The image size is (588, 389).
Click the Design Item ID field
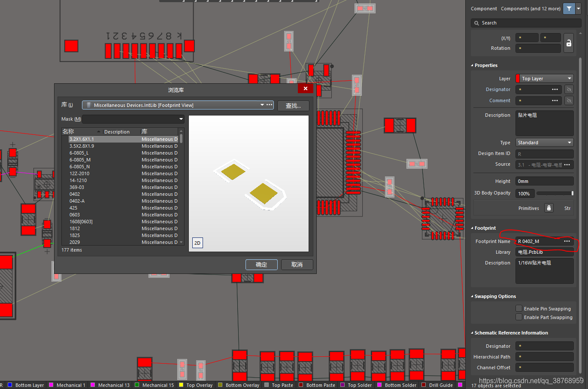pos(545,154)
